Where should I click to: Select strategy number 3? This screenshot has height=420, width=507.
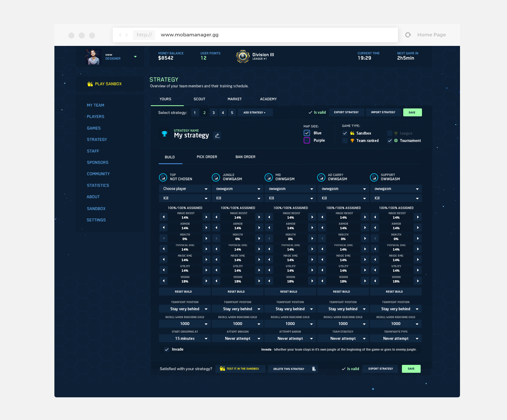[x=213, y=113]
